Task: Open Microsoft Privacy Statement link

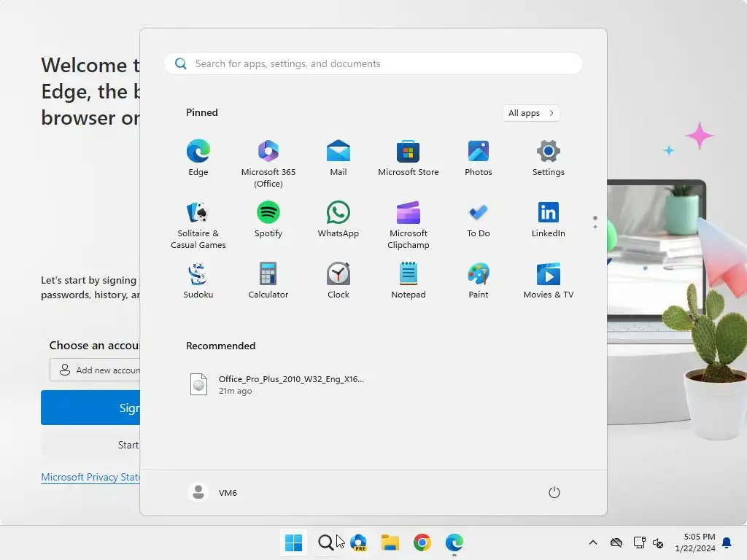Action: pos(90,477)
